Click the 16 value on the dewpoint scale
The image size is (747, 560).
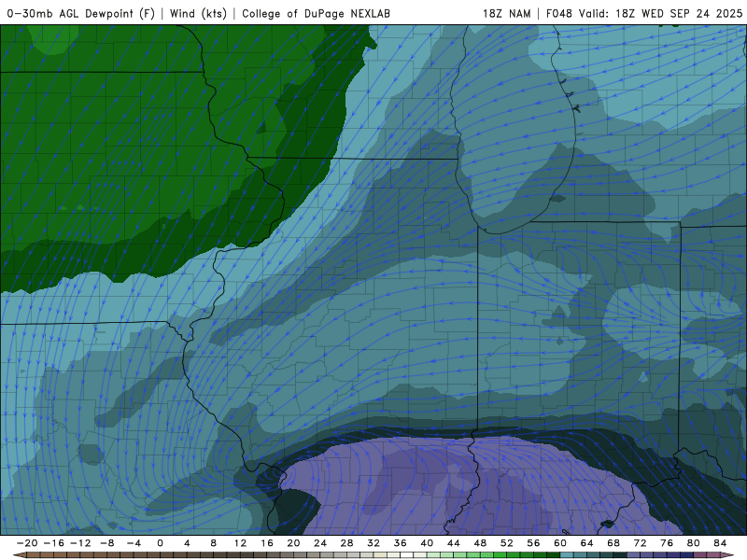[x=267, y=543]
